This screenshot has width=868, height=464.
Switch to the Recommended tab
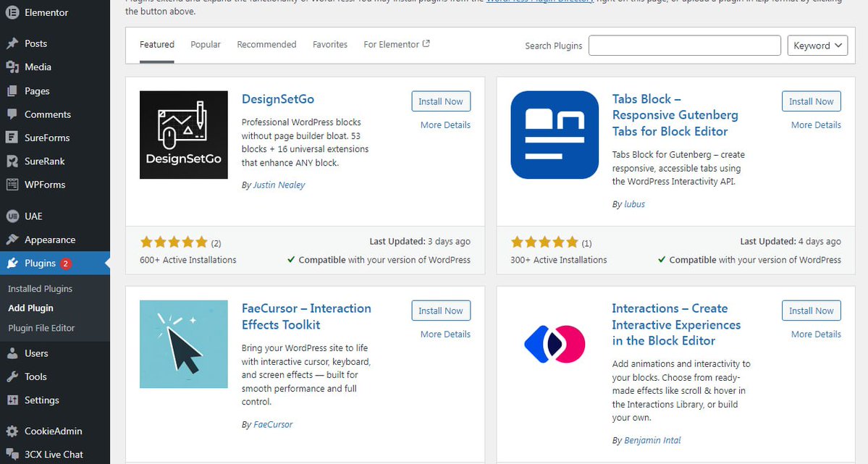click(266, 44)
